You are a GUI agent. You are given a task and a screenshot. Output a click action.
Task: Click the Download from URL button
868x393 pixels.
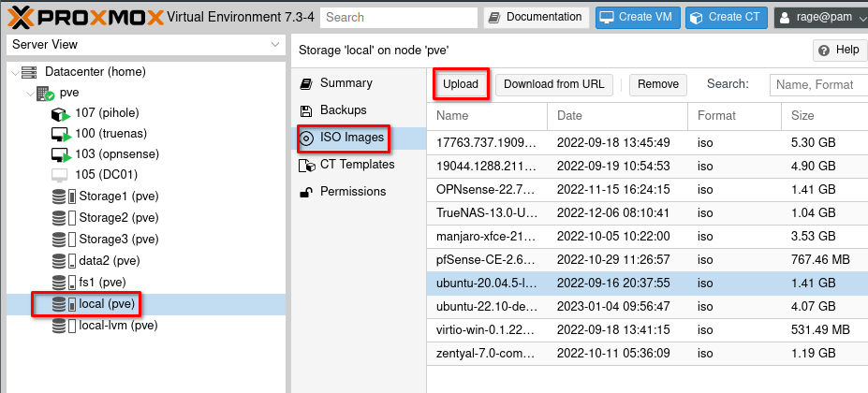point(554,85)
